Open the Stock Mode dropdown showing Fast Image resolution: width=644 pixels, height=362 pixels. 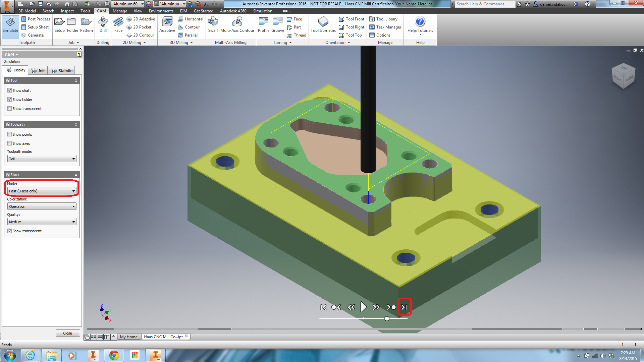point(42,191)
